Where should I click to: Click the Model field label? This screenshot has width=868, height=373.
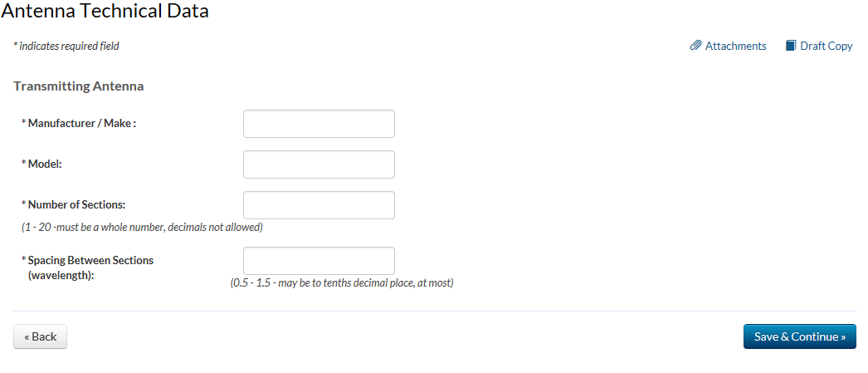45,164
